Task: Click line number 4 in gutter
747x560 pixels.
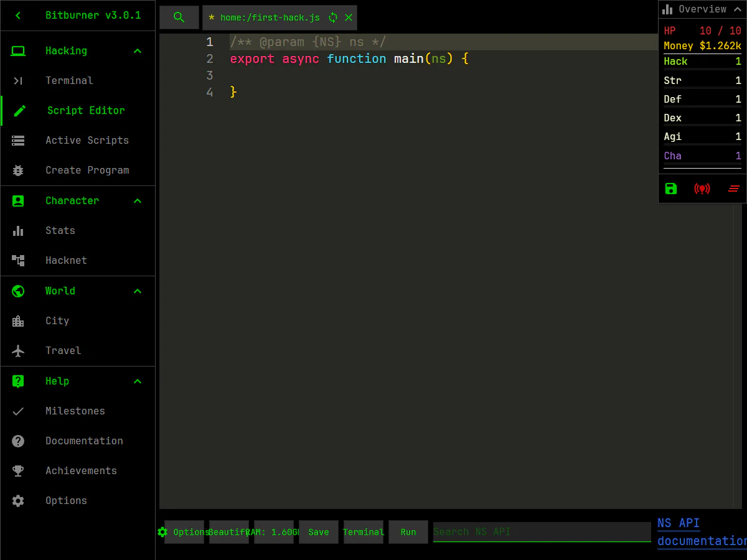Action: click(x=210, y=93)
